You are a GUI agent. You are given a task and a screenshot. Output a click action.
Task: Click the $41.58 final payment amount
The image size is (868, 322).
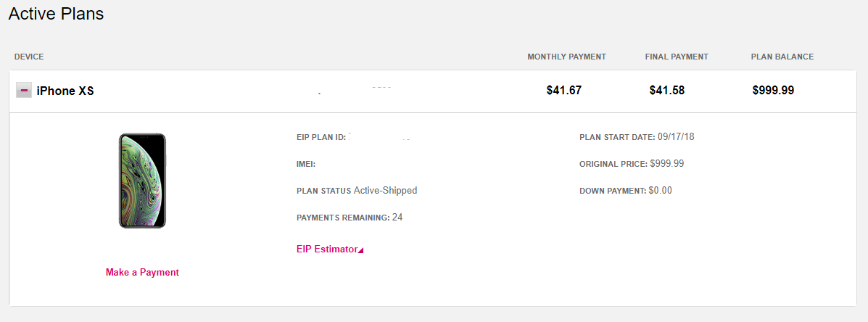(x=667, y=91)
